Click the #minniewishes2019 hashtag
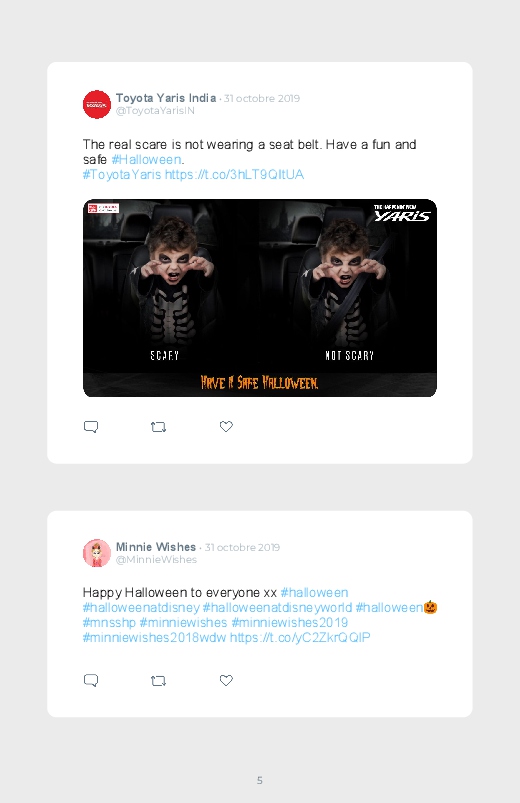520x803 pixels. (289, 623)
